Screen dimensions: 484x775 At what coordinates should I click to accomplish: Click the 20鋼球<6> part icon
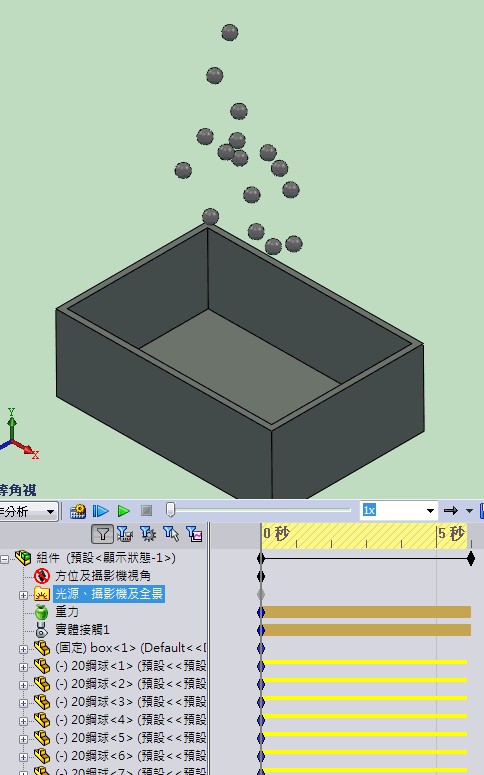42,756
